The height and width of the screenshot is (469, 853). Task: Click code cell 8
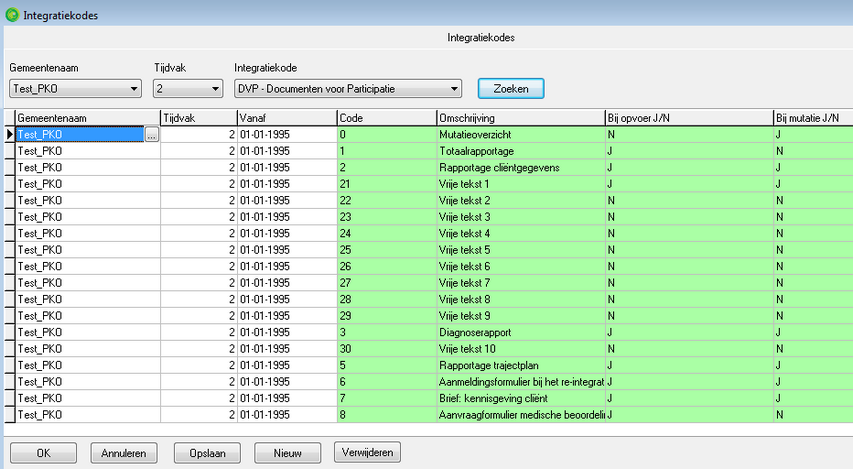(x=387, y=415)
